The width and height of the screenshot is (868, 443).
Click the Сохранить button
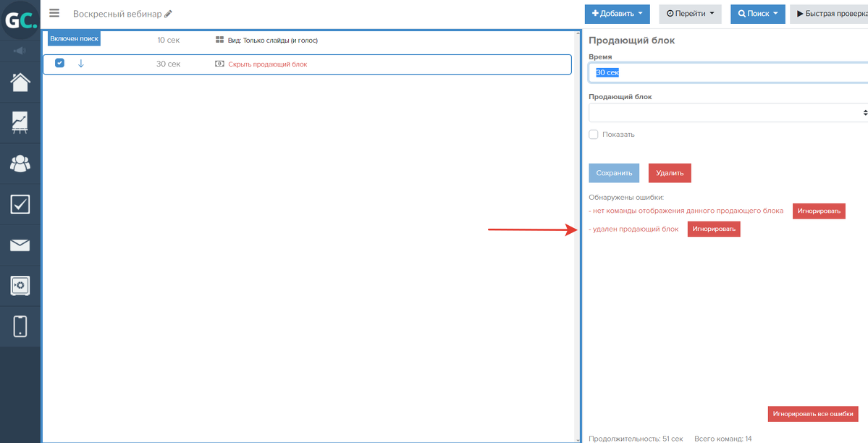(614, 173)
